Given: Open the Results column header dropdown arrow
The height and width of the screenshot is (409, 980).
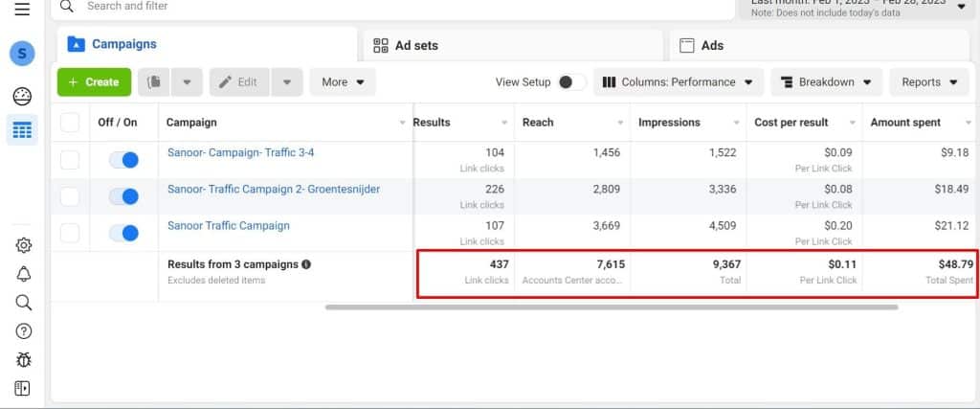Looking at the screenshot, I should pos(504,123).
